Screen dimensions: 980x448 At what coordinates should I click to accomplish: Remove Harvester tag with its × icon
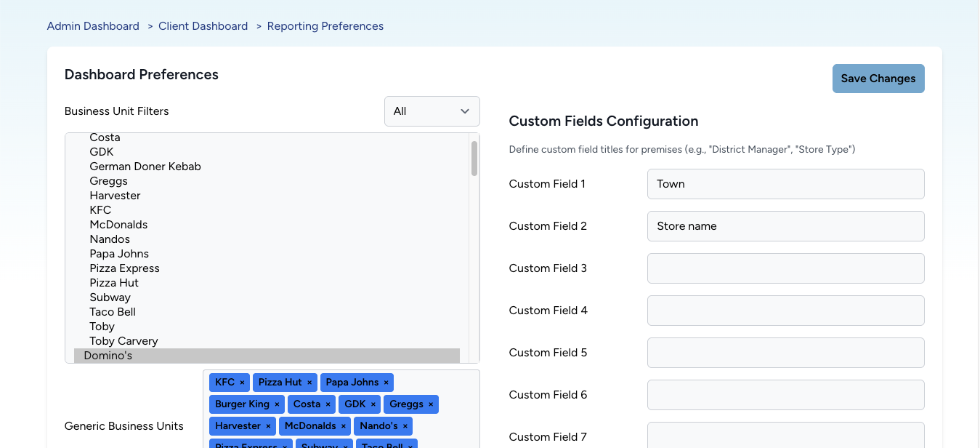(268, 426)
